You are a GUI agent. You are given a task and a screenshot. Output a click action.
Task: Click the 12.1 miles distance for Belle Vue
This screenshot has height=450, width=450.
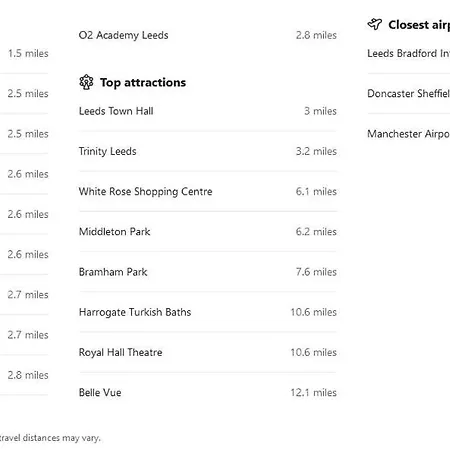[x=313, y=393]
